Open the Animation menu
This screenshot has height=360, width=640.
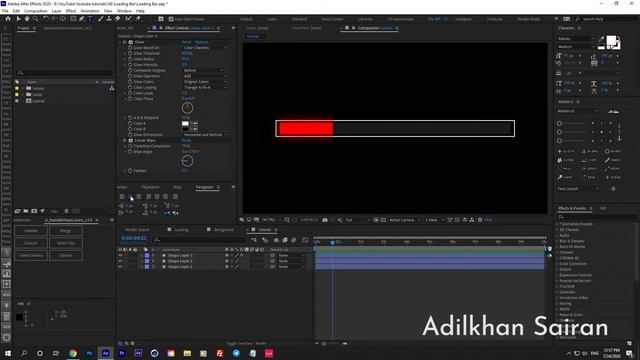click(90, 11)
